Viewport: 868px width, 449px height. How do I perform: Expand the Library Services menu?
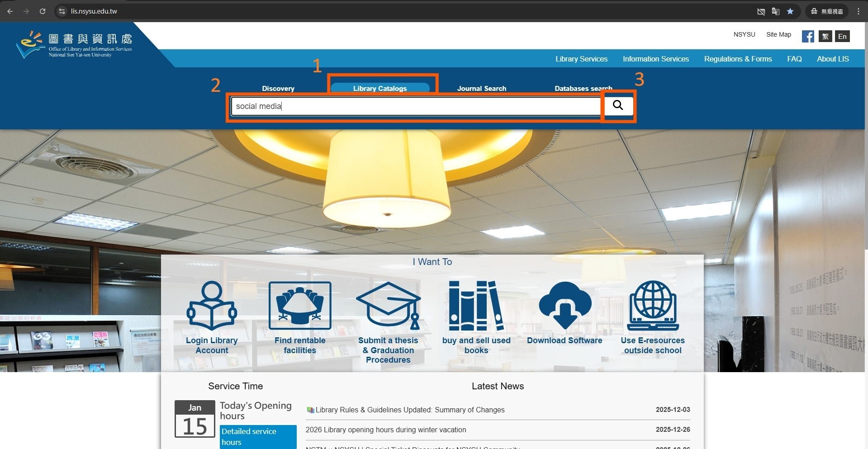coord(581,59)
